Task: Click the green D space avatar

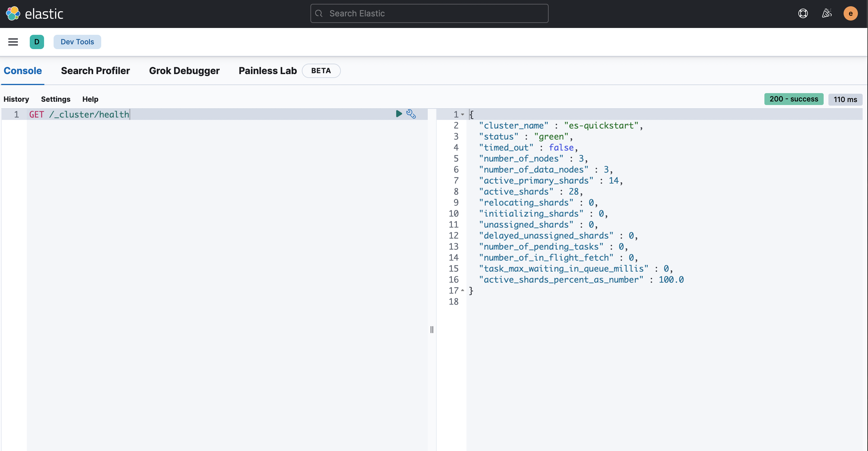Action: click(37, 42)
